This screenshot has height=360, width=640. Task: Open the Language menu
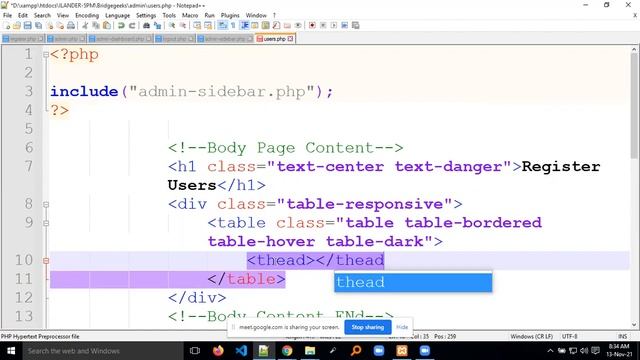(x=118, y=15)
